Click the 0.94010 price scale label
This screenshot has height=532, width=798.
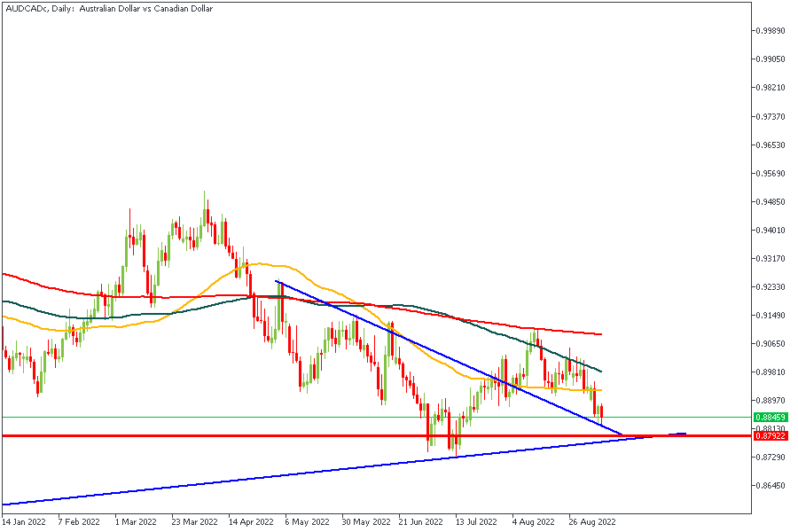click(x=769, y=231)
